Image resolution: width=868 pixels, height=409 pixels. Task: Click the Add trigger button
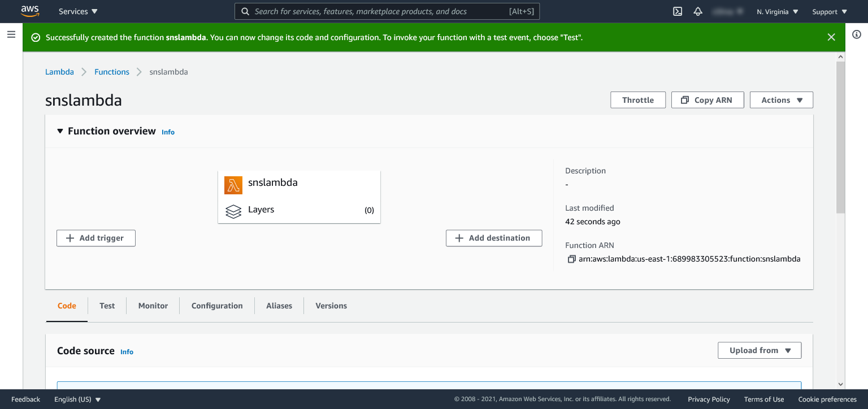pos(96,238)
